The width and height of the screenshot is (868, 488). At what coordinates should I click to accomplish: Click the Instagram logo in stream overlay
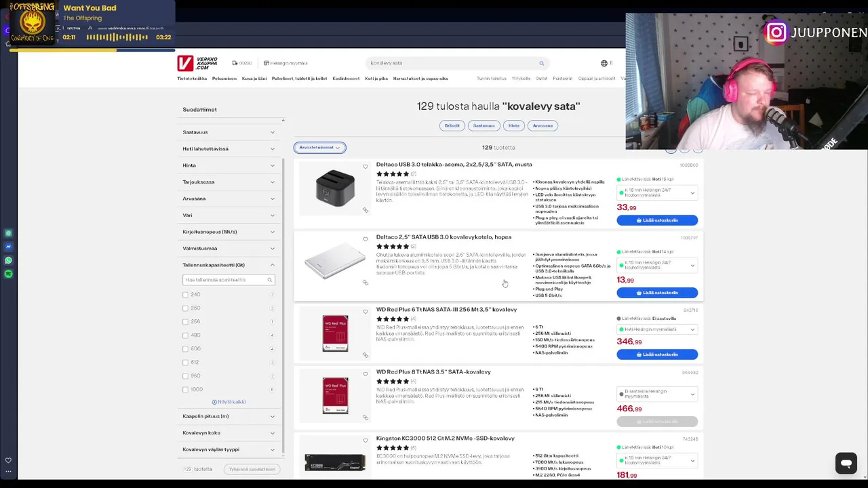tap(776, 33)
